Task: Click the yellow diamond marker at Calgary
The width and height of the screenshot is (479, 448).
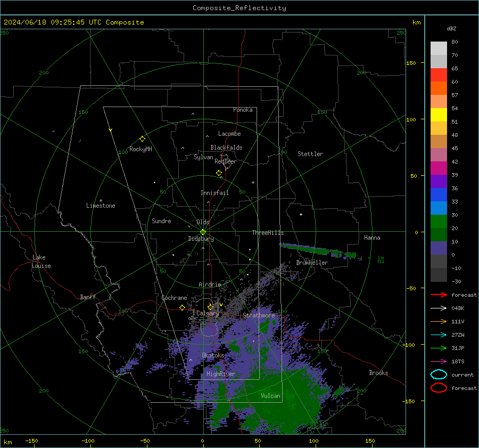Action: coord(210,307)
